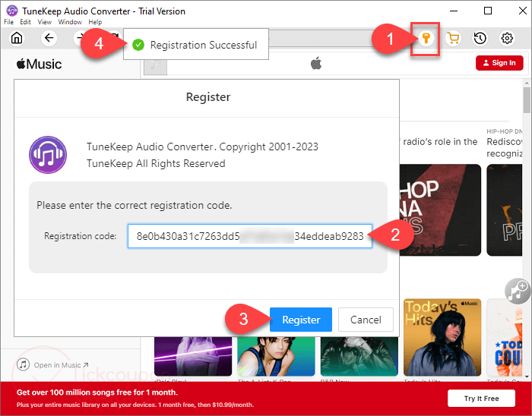Click the Registration Successful notification
Image resolution: width=532 pixels, height=416 pixels.
pos(196,44)
